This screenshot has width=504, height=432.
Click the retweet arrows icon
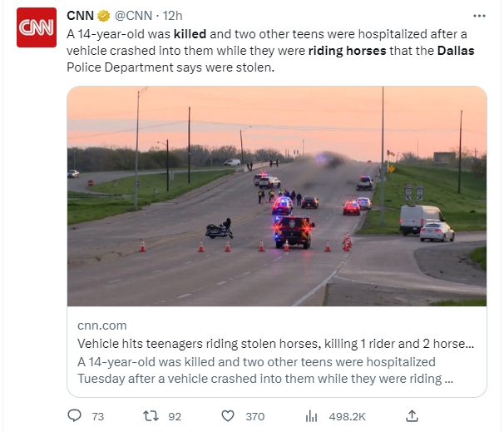point(152,416)
